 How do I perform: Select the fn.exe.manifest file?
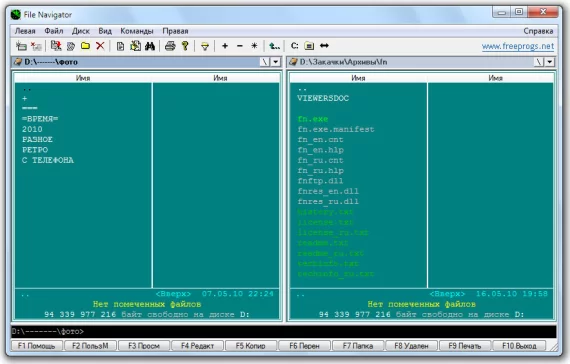point(336,129)
